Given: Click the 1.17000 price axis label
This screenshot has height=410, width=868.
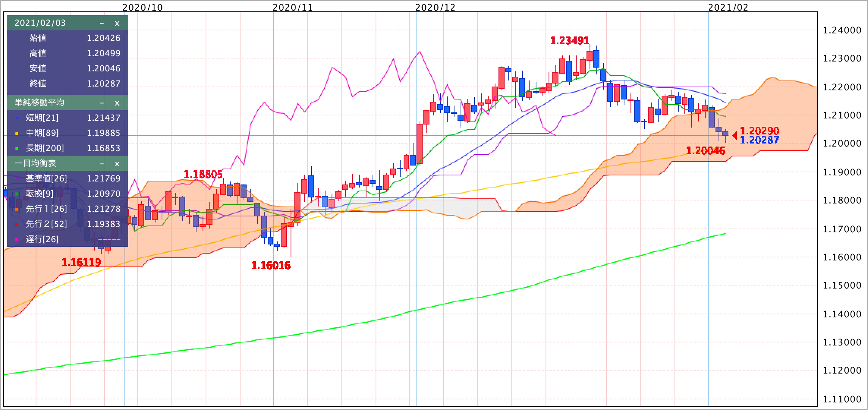Looking at the screenshot, I should pyautogui.click(x=842, y=229).
